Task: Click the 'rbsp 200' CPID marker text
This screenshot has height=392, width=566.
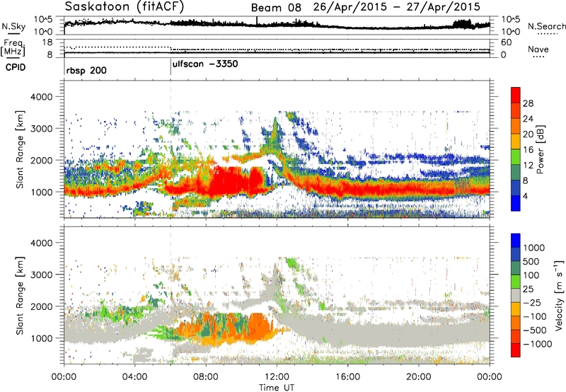Action: click(86, 70)
